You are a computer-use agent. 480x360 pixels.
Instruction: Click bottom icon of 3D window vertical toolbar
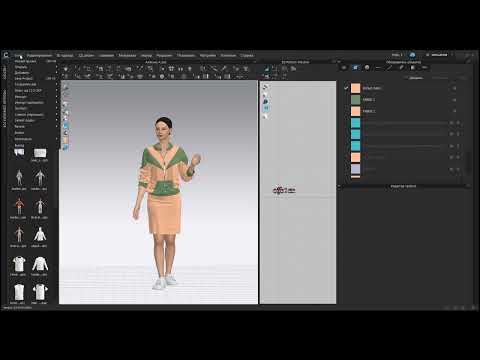pos(66,148)
